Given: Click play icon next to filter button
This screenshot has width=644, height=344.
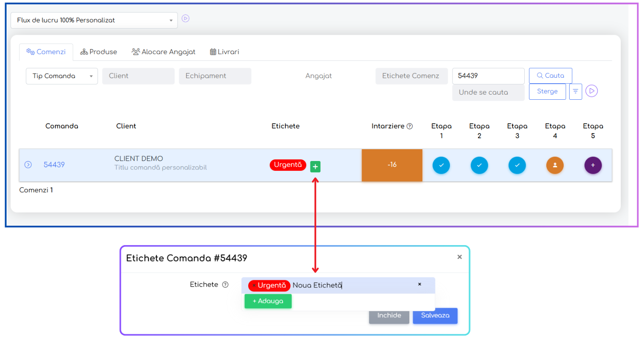Looking at the screenshot, I should tap(592, 91).
